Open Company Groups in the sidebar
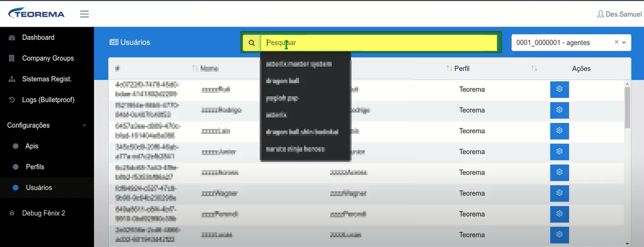 pos(48,58)
